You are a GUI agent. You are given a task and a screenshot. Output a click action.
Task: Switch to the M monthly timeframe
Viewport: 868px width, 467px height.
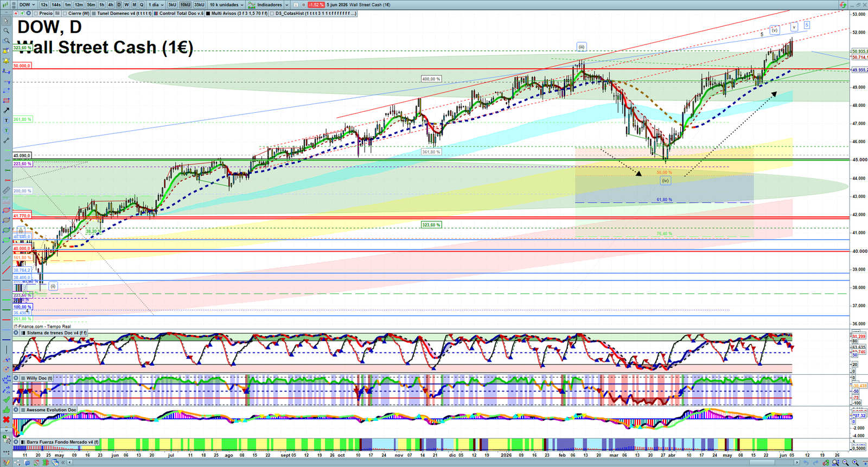pyautogui.click(x=134, y=5)
